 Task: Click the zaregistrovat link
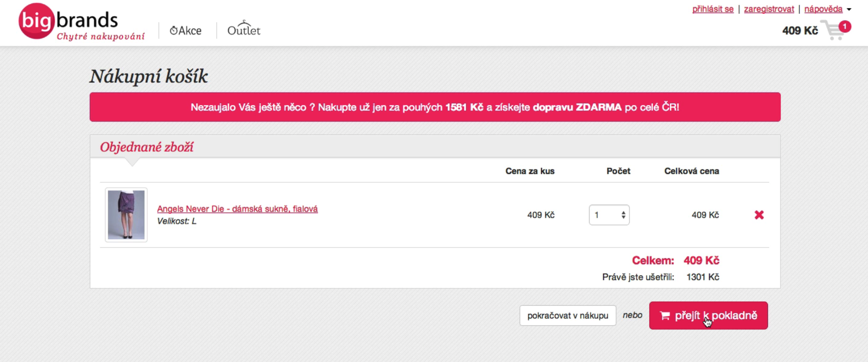click(769, 9)
